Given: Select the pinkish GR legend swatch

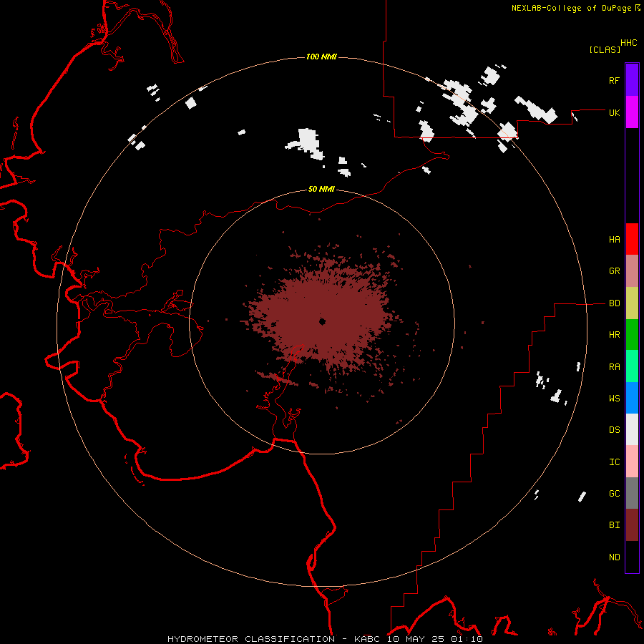Looking at the screenshot, I should 632,271.
